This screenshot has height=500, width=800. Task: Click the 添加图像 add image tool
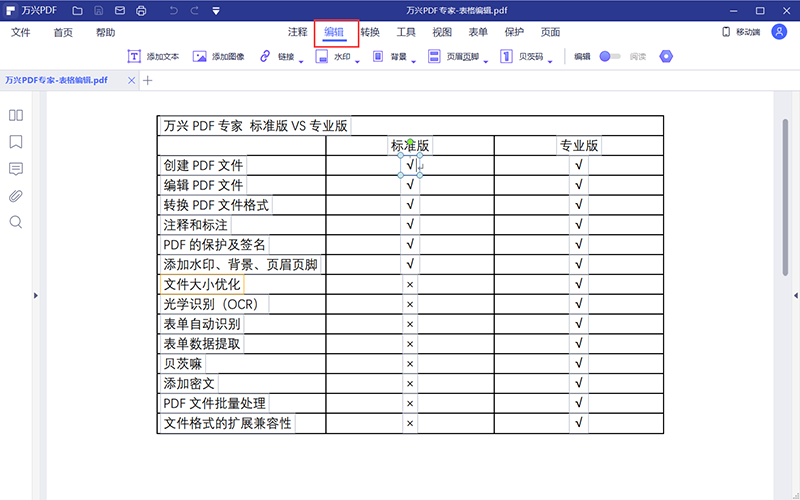pos(218,57)
